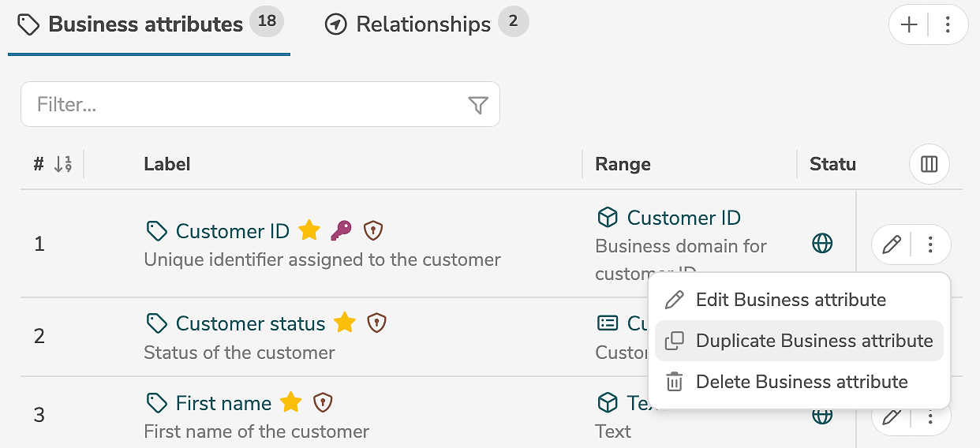Click the globe status icon in row 1
This screenshot has height=448, width=980.
822,244
